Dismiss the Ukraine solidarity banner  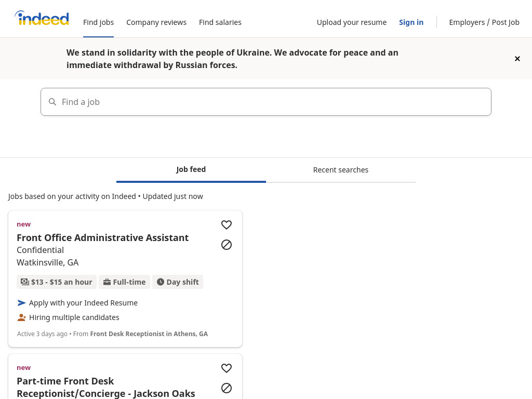coord(517,59)
